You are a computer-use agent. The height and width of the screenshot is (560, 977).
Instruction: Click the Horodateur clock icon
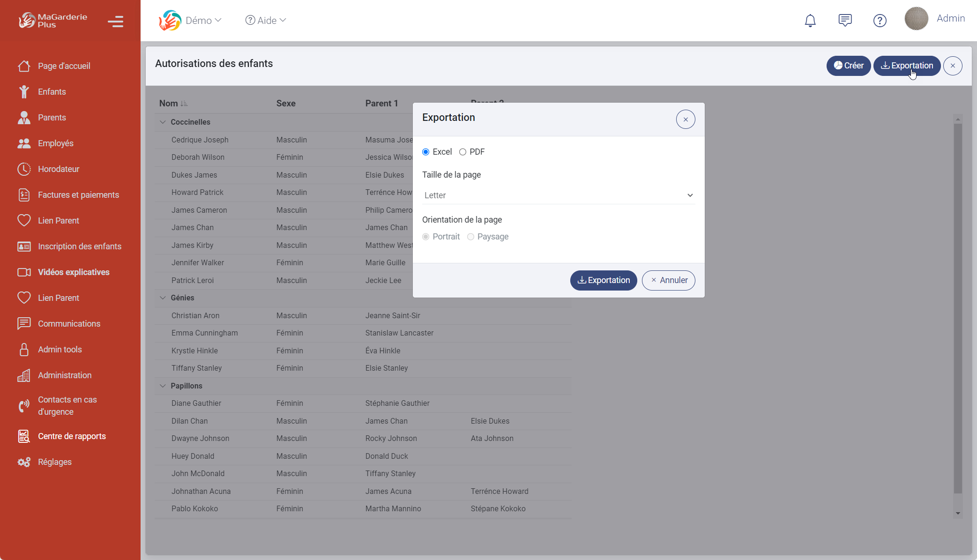click(24, 169)
